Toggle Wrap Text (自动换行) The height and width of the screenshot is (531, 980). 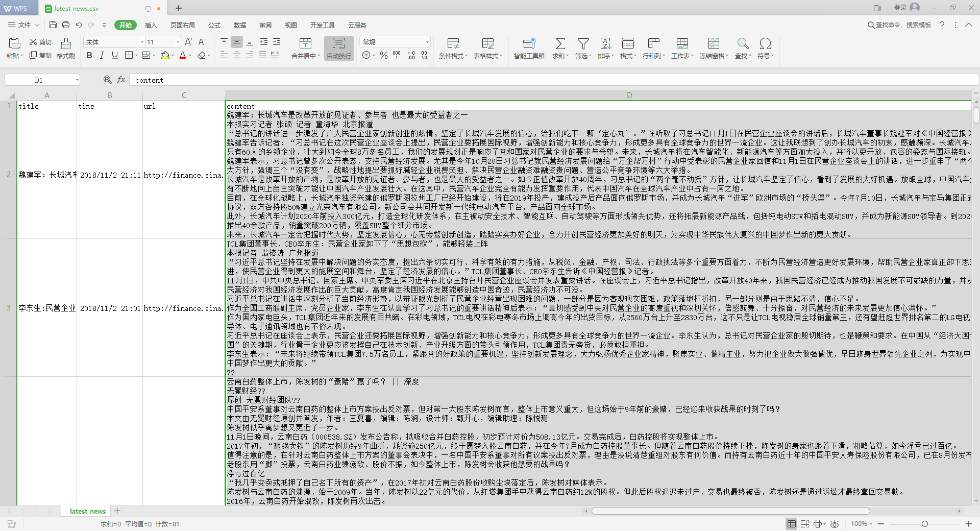click(339, 49)
